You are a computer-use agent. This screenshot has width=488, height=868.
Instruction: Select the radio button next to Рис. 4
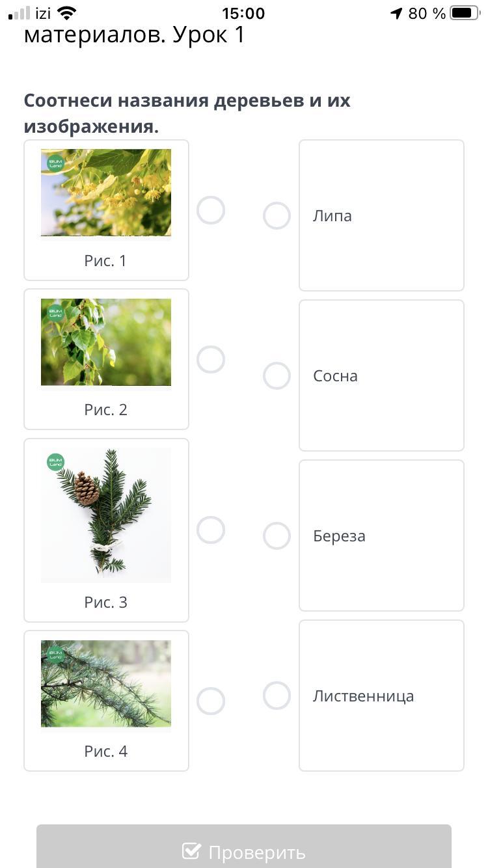(x=211, y=701)
